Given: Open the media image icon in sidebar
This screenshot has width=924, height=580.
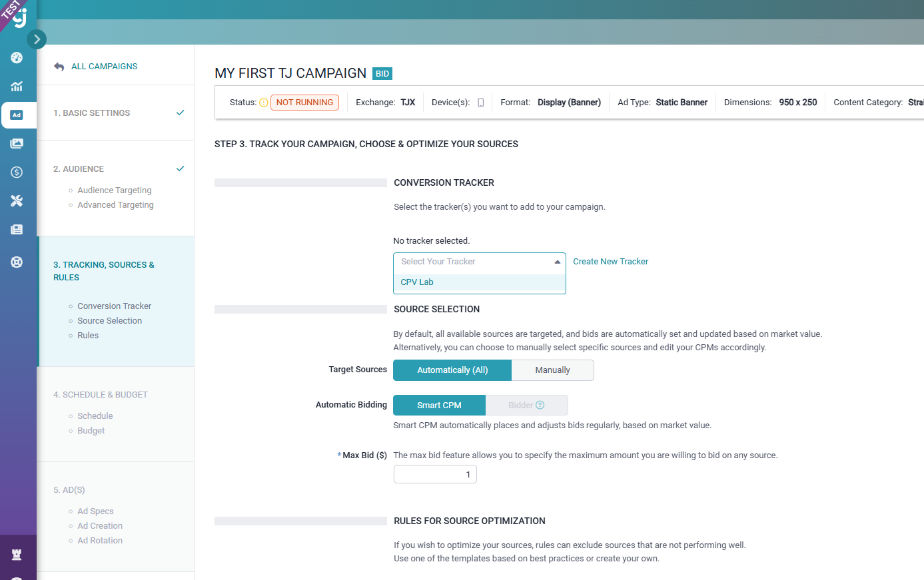Looking at the screenshot, I should click(16, 143).
